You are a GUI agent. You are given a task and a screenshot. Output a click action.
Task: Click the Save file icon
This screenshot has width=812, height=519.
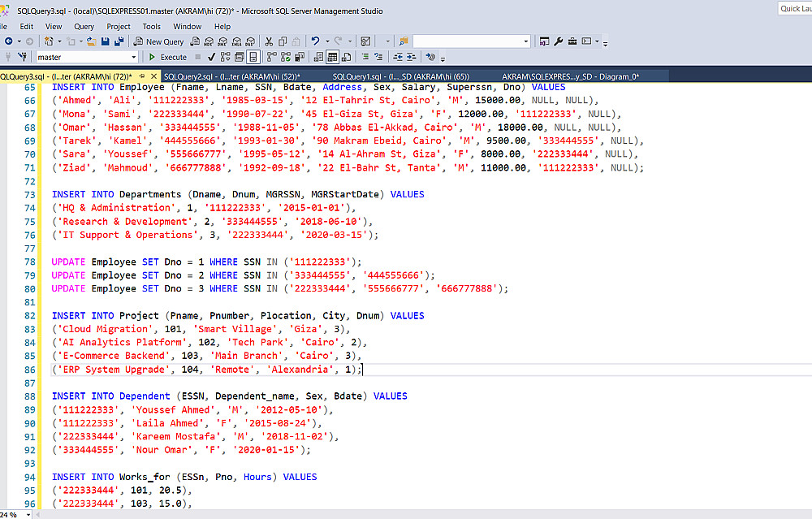pyautogui.click(x=105, y=41)
